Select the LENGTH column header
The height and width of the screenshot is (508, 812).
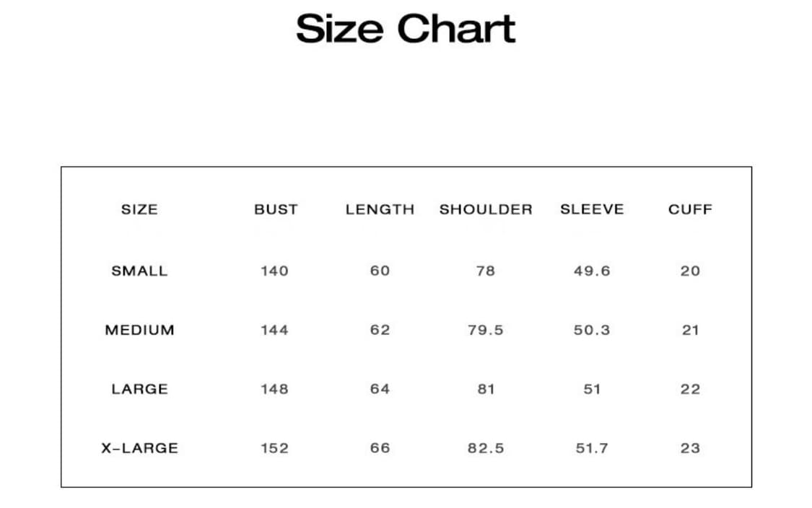pyautogui.click(x=380, y=210)
